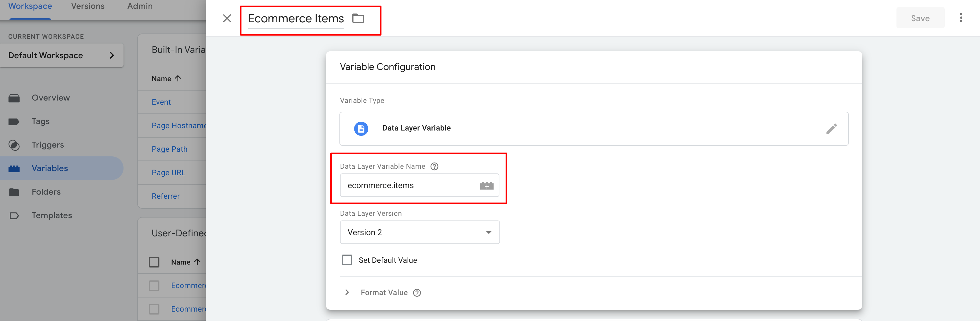
Task: Open help for Data Layer Variable Name
Action: pos(434,166)
